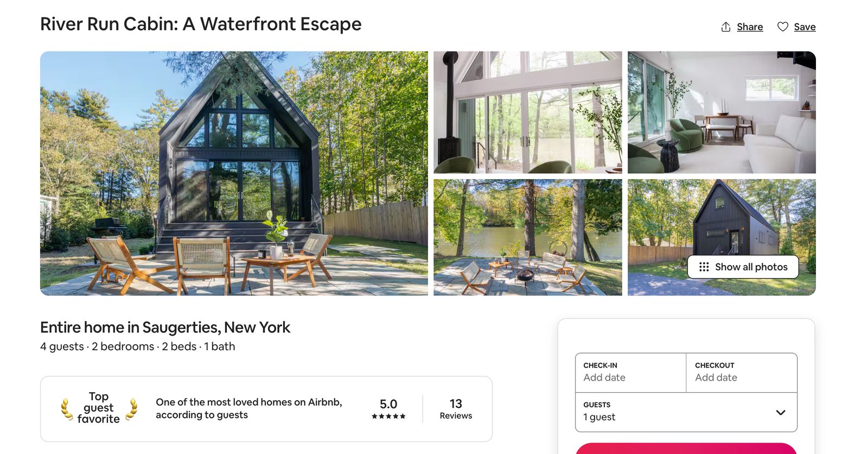
Task: Select the check-in Add date field
Action: 630,373
